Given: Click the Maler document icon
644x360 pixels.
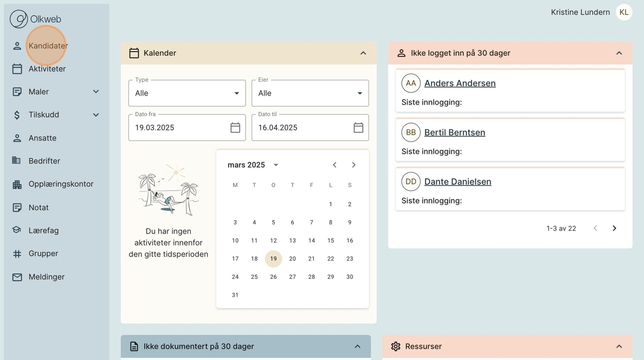Looking at the screenshot, I should (x=17, y=91).
